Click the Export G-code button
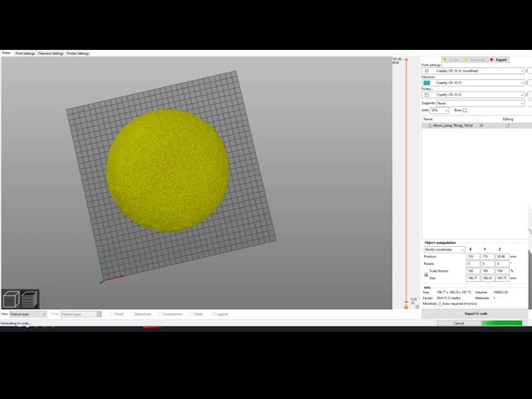 [x=475, y=313]
